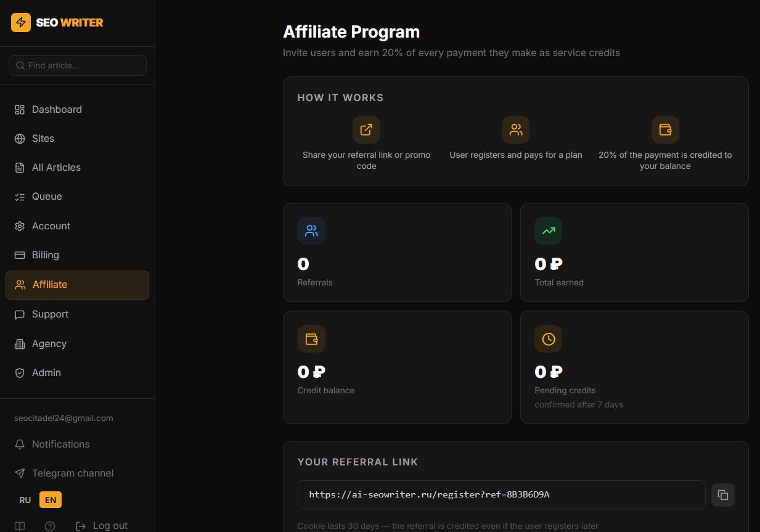Go to Sites in the sidebar
This screenshot has width=760, height=532.
pos(77,138)
